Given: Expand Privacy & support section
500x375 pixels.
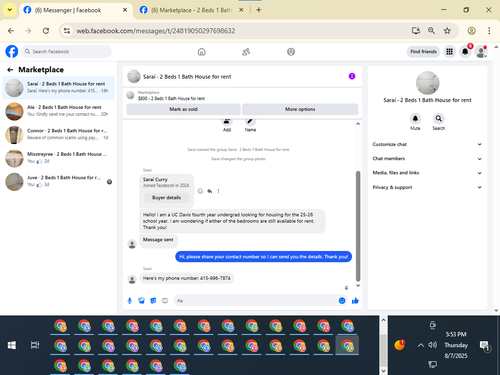Looking at the screenshot, I should 427,187.
